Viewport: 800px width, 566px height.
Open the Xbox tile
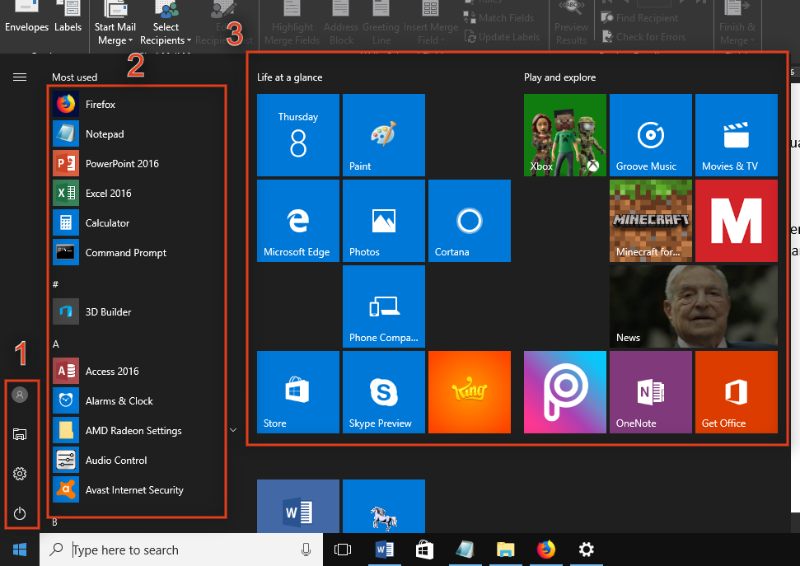[x=565, y=135]
